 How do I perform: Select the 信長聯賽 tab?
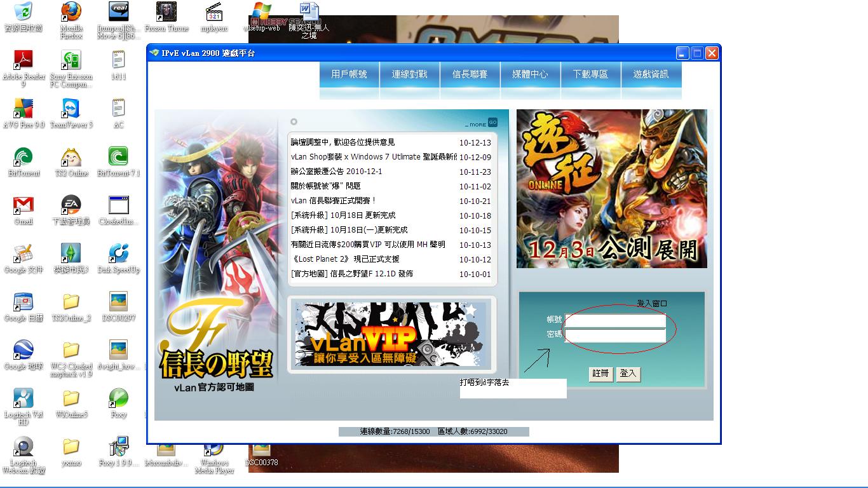pos(470,74)
